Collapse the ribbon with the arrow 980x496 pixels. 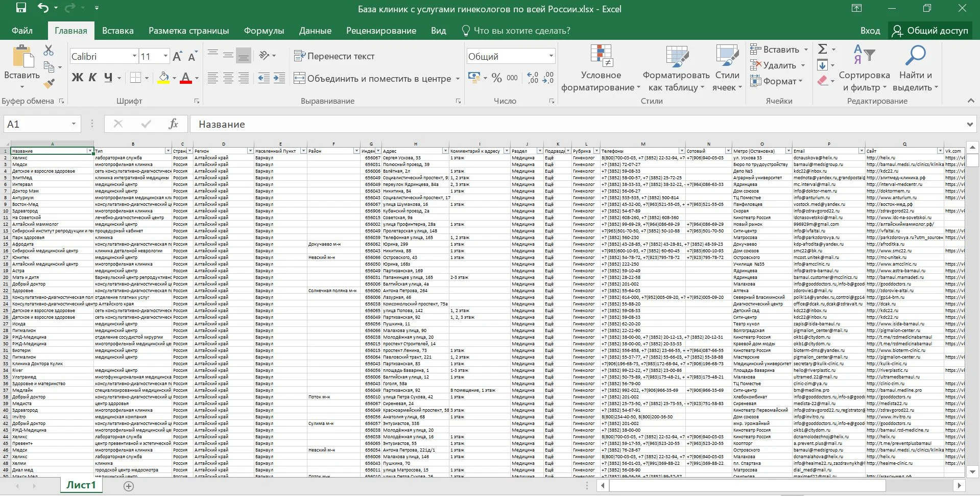point(971,101)
